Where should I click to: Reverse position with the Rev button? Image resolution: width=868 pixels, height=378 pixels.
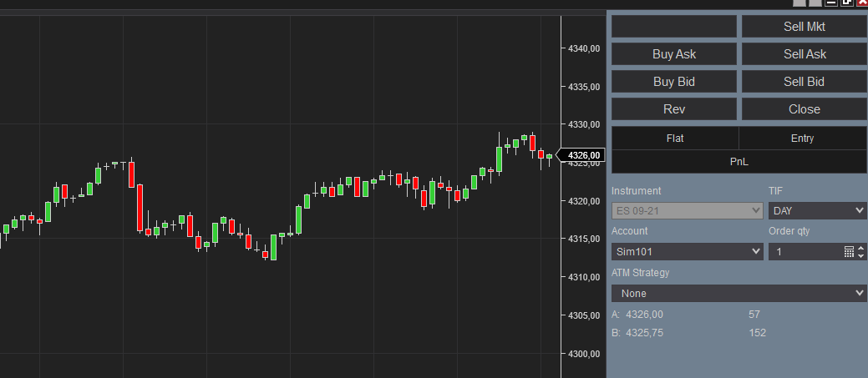click(x=674, y=109)
